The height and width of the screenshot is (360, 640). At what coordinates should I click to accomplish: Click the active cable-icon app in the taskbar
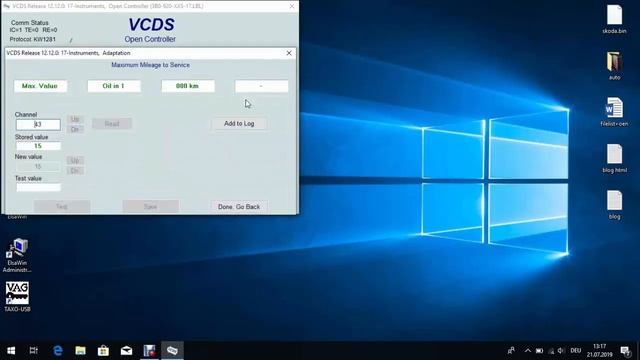pos(172,350)
